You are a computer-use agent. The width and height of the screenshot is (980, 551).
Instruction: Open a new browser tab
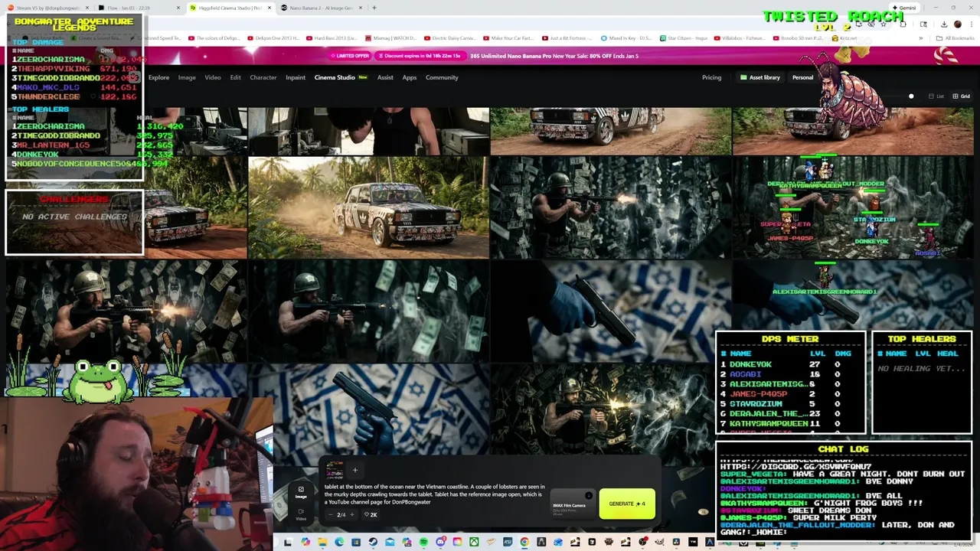click(374, 8)
